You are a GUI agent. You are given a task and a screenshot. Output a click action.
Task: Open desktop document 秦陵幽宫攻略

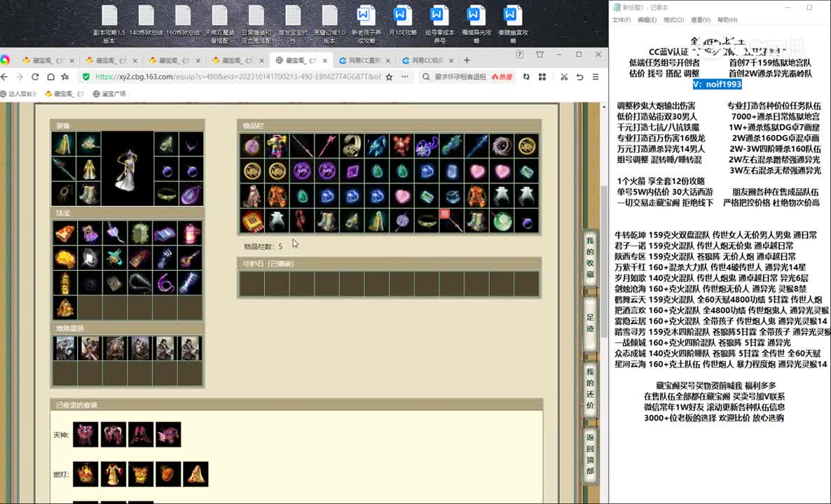pyautogui.click(x=513, y=24)
